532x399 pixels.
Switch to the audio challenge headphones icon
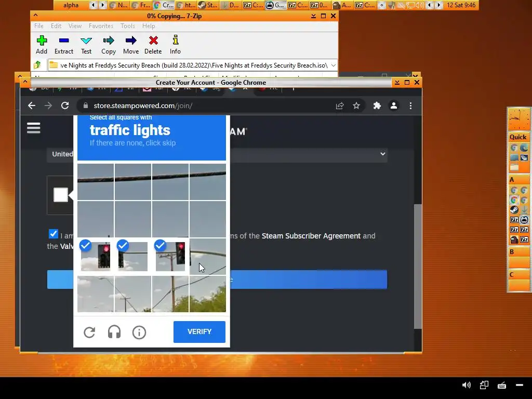114,332
